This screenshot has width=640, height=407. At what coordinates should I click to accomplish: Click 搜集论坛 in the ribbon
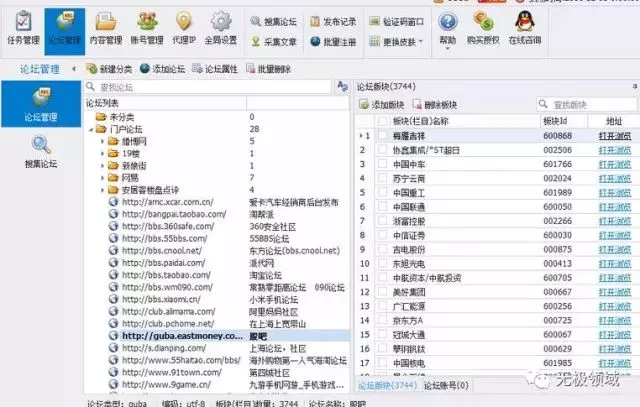click(274, 22)
